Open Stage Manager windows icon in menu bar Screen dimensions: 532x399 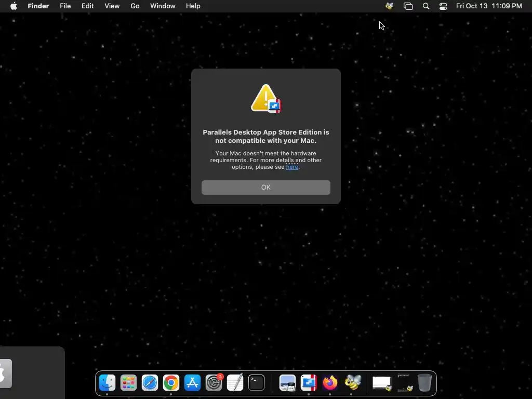[x=408, y=6]
